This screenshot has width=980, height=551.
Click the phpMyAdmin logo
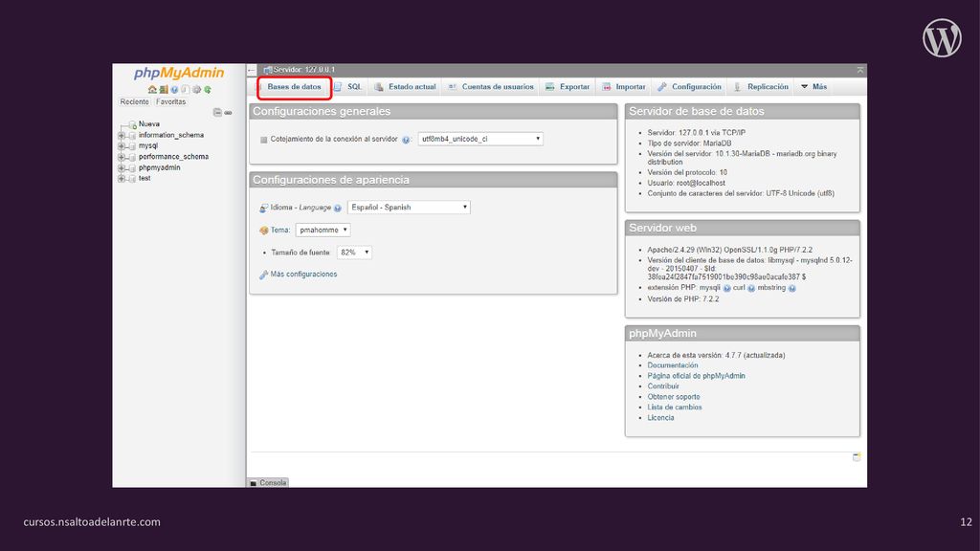click(179, 73)
